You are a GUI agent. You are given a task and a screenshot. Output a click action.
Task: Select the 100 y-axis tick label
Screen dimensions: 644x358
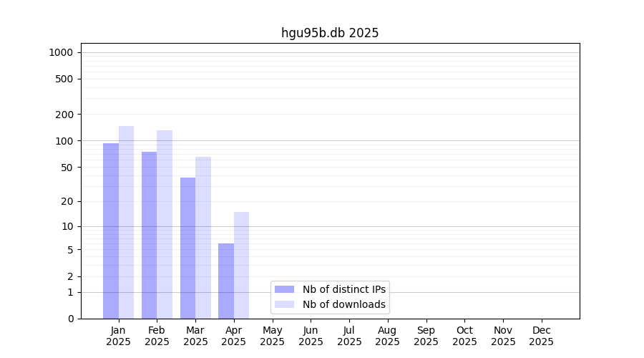pos(64,141)
